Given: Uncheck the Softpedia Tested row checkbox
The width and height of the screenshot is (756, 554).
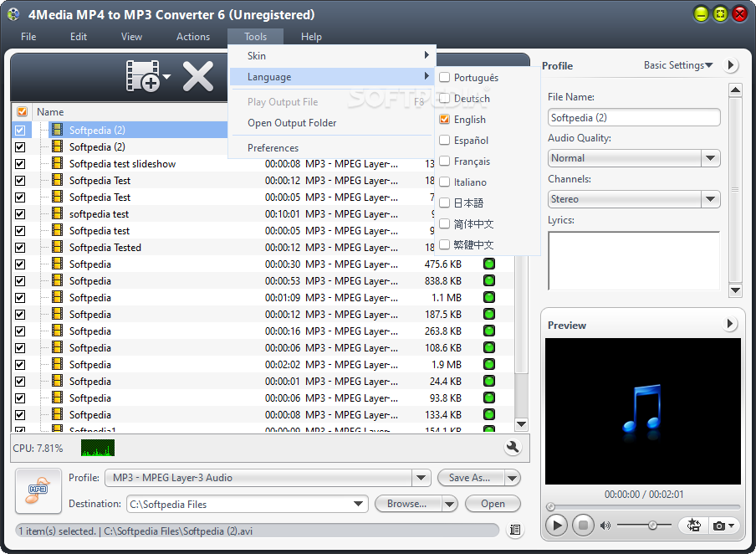Looking at the screenshot, I should tap(20, 248).
